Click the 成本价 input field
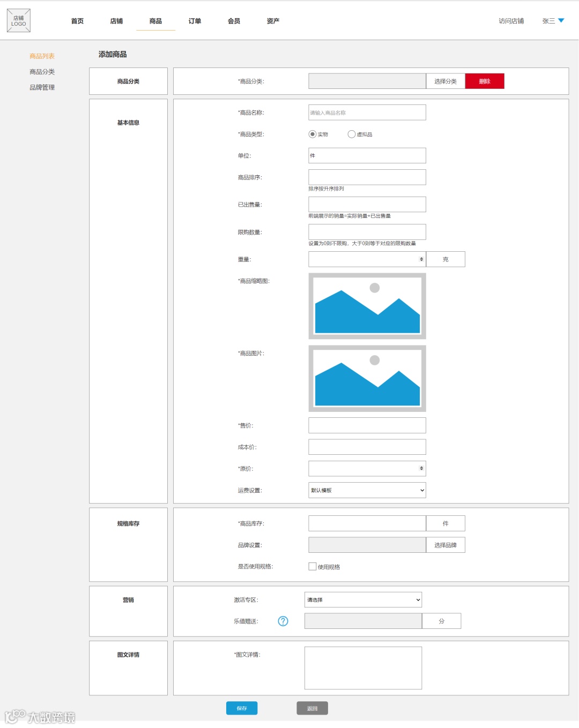579x728 pixels. tap(367, 447)
